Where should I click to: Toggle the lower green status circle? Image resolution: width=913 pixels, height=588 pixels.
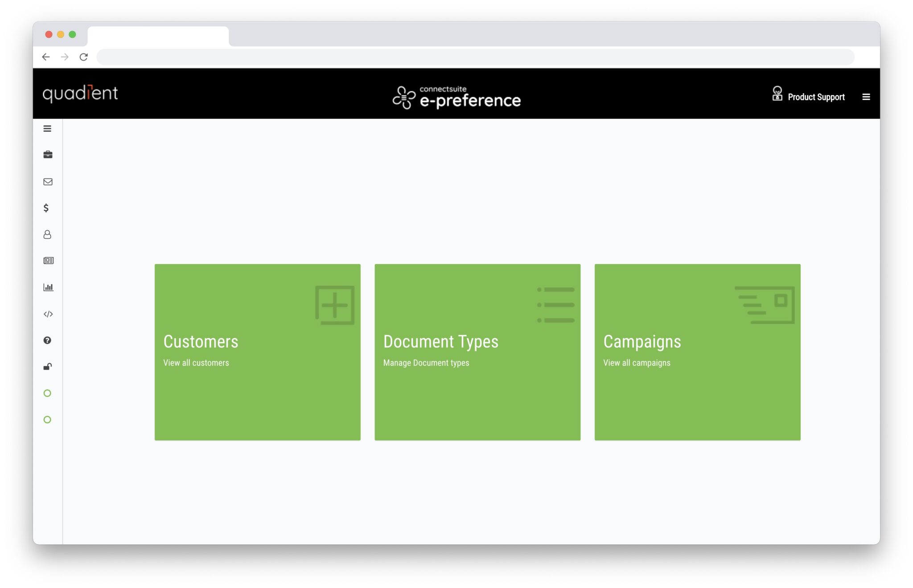[47, 419]
